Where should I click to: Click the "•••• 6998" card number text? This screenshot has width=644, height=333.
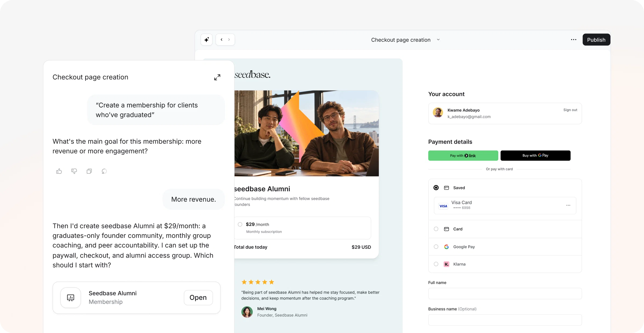pyautogui.click(x=462, y=208)
